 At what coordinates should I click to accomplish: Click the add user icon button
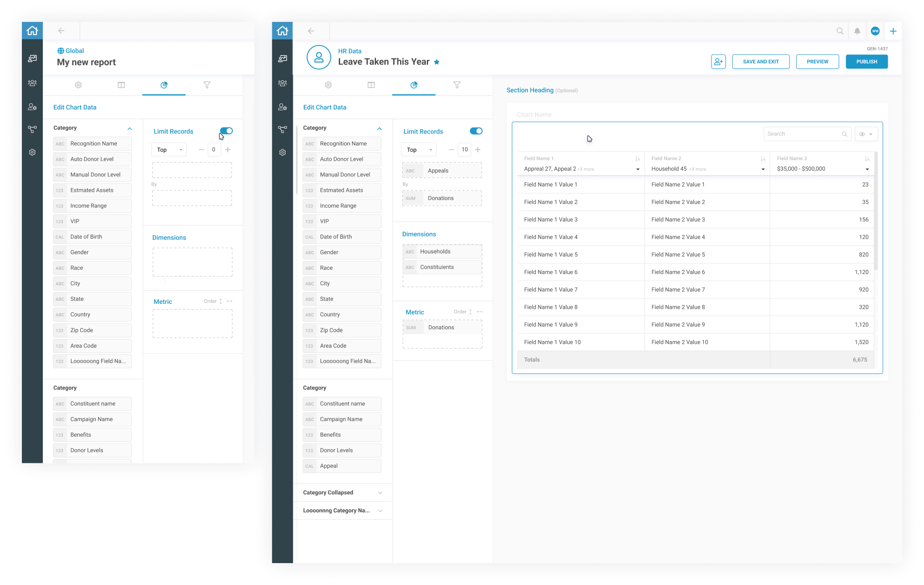click(718, 62)
